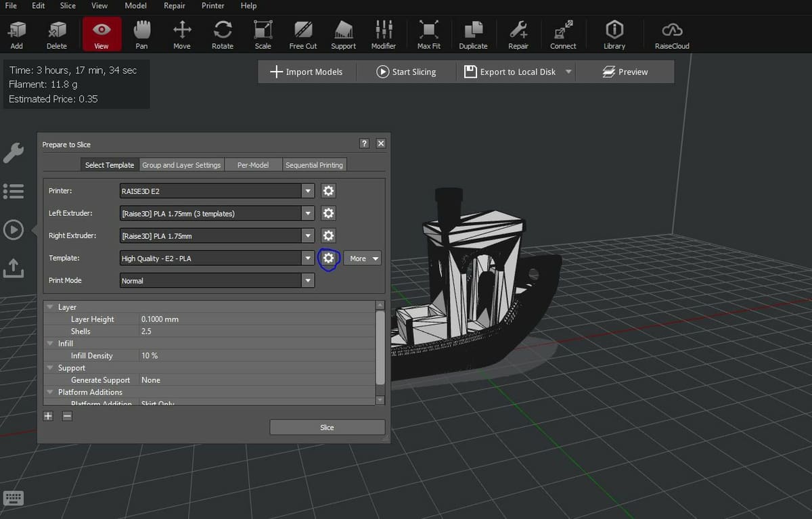Click Export to Local Disk button
The width and height of the screenshot is (812, 519).
(510, 72)
